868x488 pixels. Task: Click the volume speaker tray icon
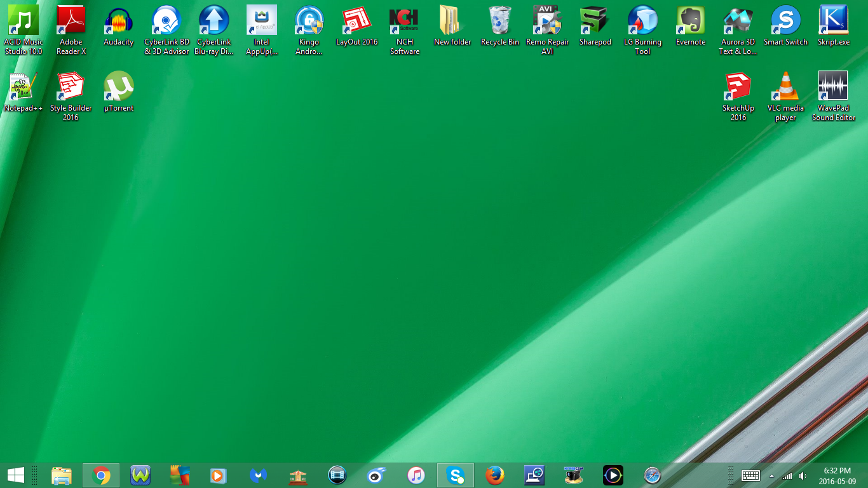pos(803,476)
